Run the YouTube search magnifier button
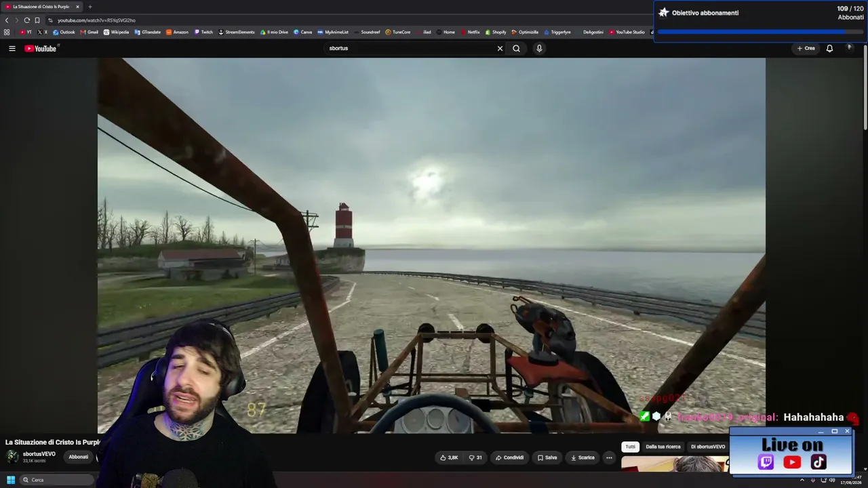 [x=516, y=48]
